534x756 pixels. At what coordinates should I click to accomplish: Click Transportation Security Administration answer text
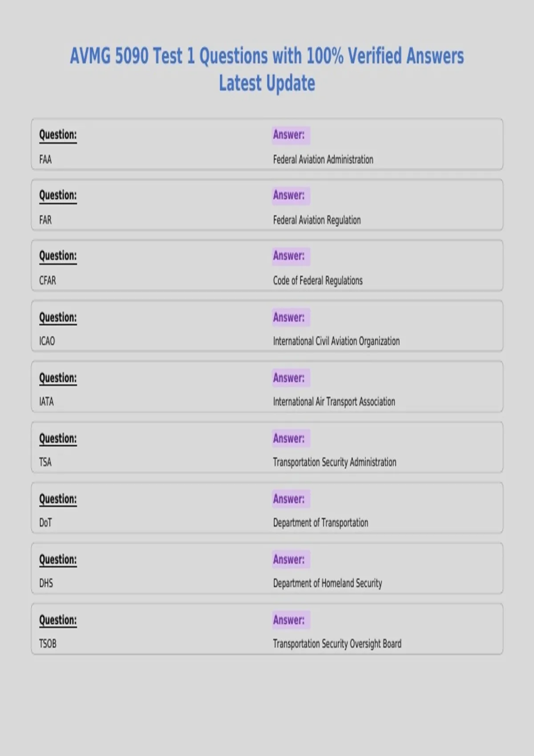pos(335,462)
